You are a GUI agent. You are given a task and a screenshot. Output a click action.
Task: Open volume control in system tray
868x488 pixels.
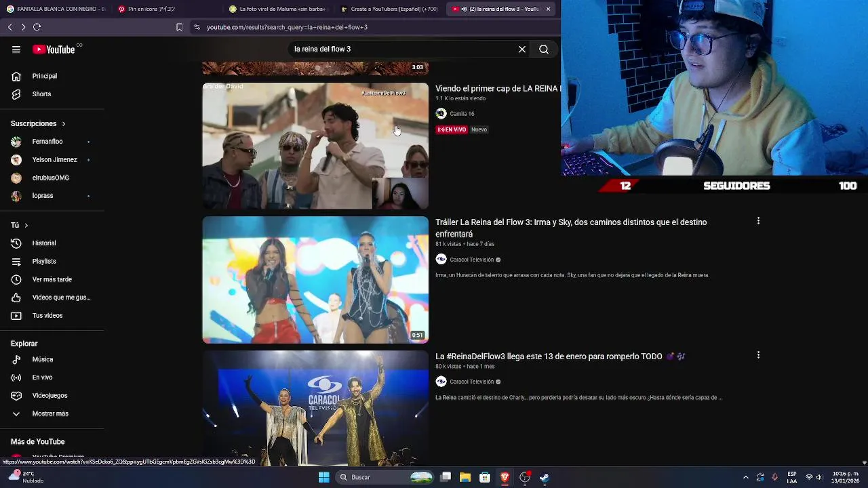coord(819,477)
